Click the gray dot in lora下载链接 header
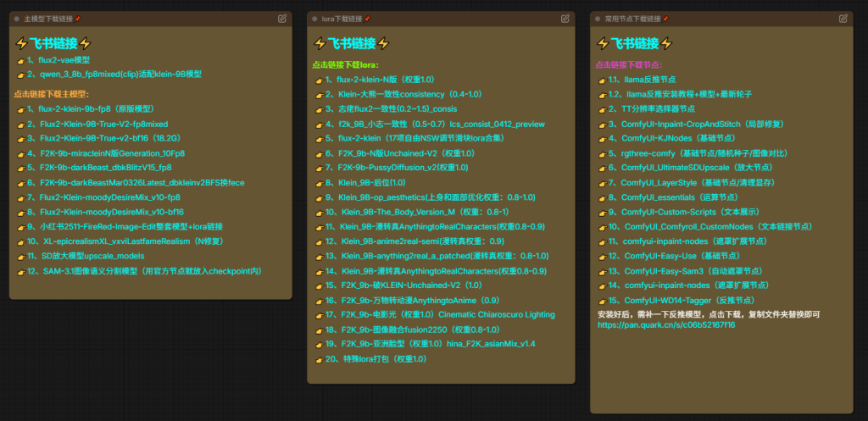Image resolution: width=868 pixels, height=421 pixels. [x=314, y=19]
